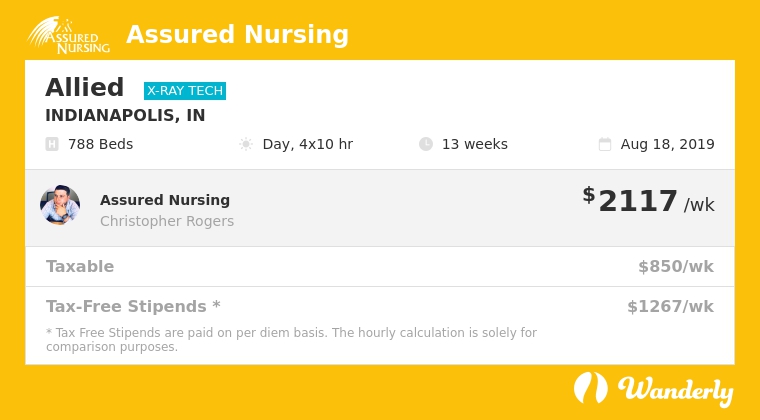Click the recruiter name Christopher Rogers
The image size is (760, 420).
pyautogui.click(x=167, y=221)
